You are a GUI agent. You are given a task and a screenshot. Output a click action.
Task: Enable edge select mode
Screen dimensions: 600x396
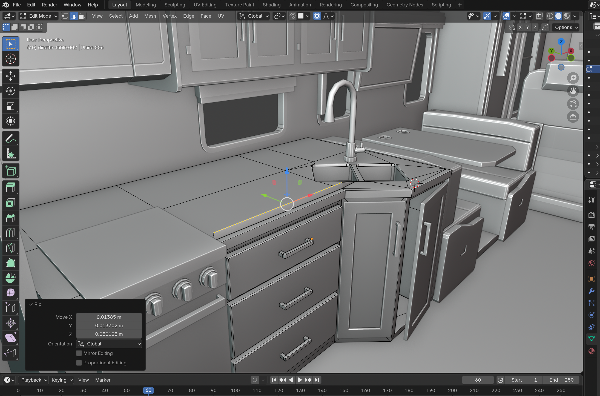[x=73, y=16]
